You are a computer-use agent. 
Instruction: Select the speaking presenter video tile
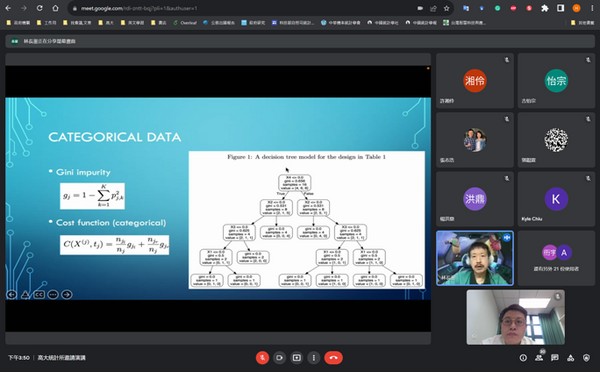(475, 258)
